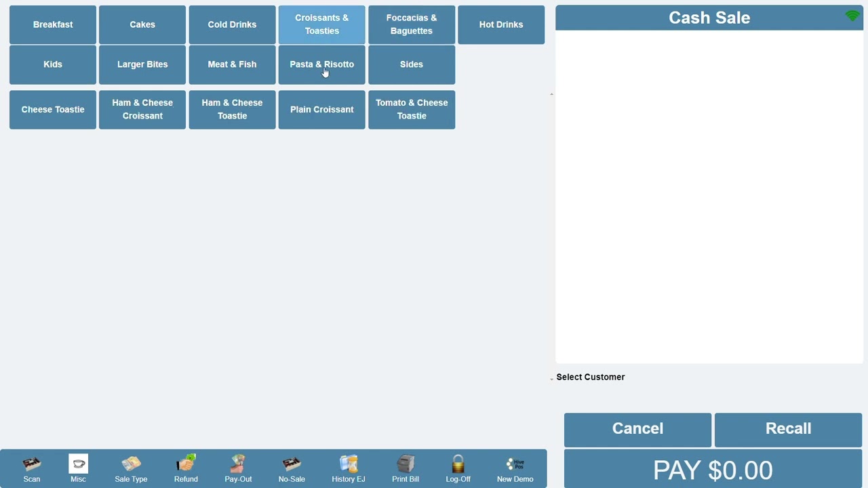Select the Croissants & Toasties category
The height and width of the screenshot is (488, 868).
point(322,25)
